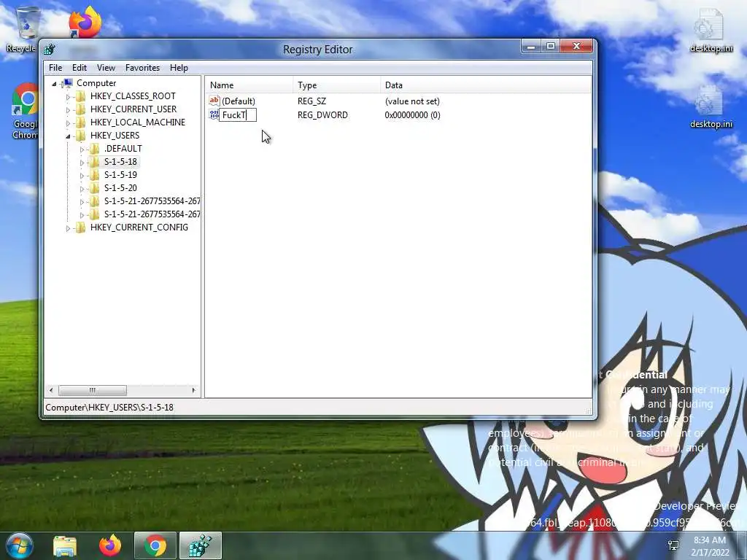
Task: Maximize the Registry Editor window
Action: pyautogui.click(x=551, y=46)
